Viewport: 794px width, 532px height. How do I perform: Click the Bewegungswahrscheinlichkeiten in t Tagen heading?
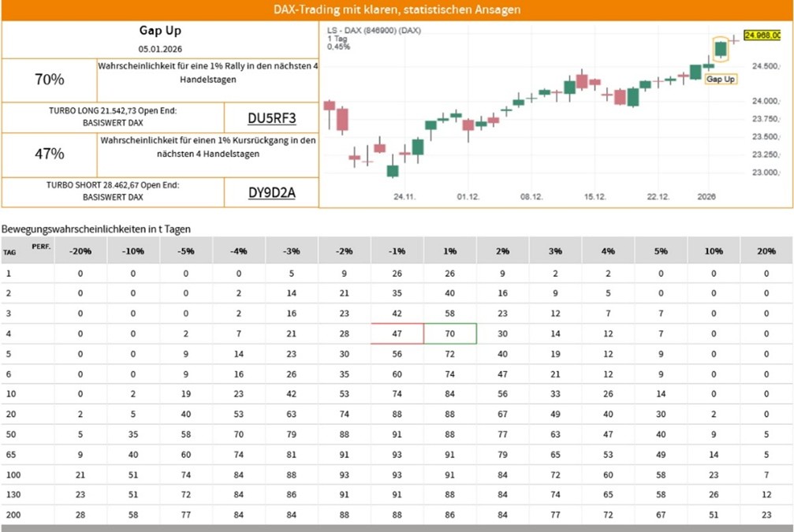[x=96, y=229]
